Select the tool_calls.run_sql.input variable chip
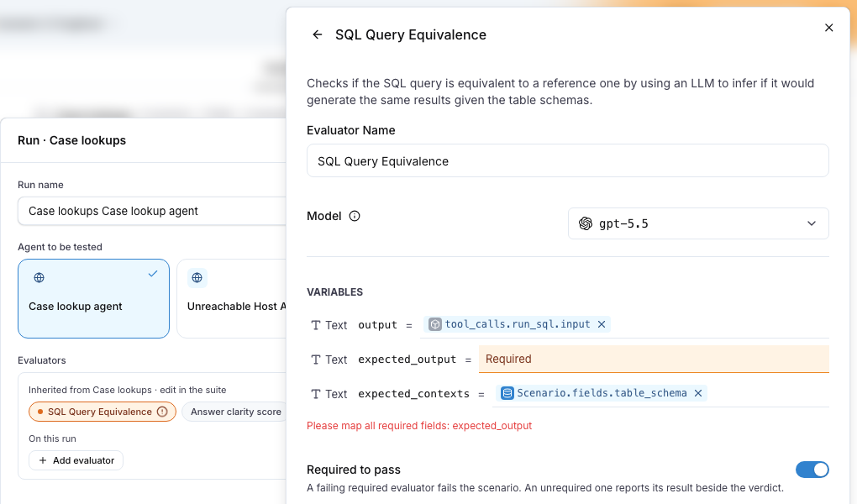 [x=517, y=324]
